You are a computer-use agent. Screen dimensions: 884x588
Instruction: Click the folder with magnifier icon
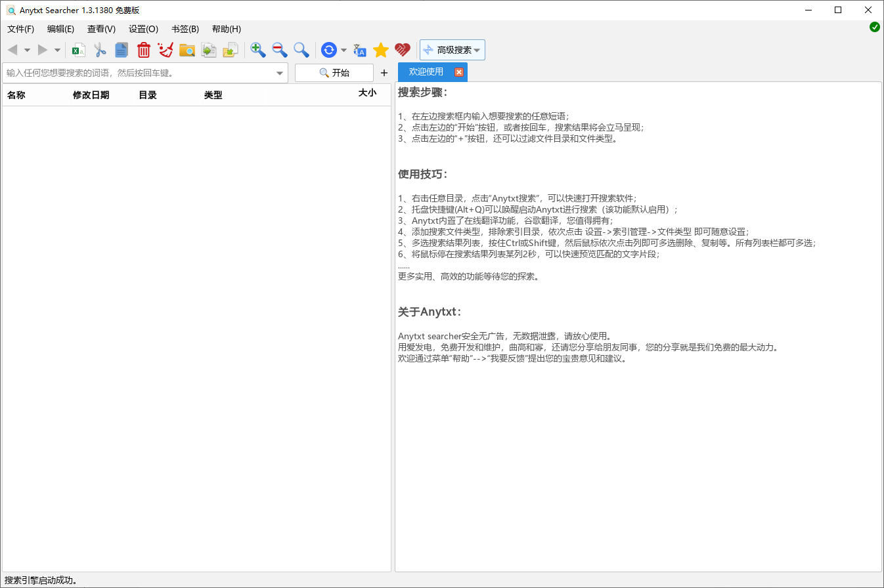[187, 50]
